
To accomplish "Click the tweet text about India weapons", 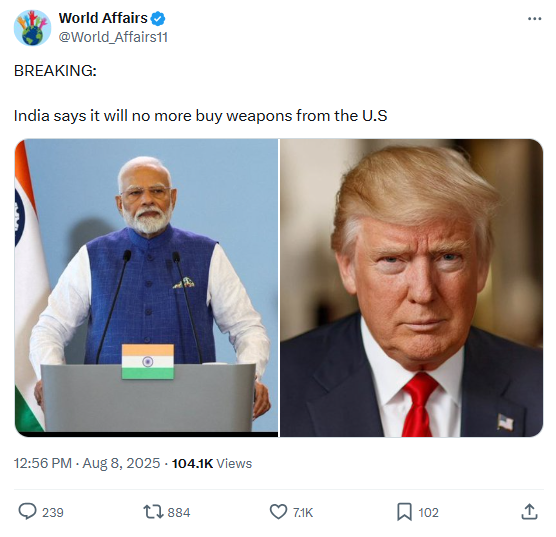I will pos(200,116).
